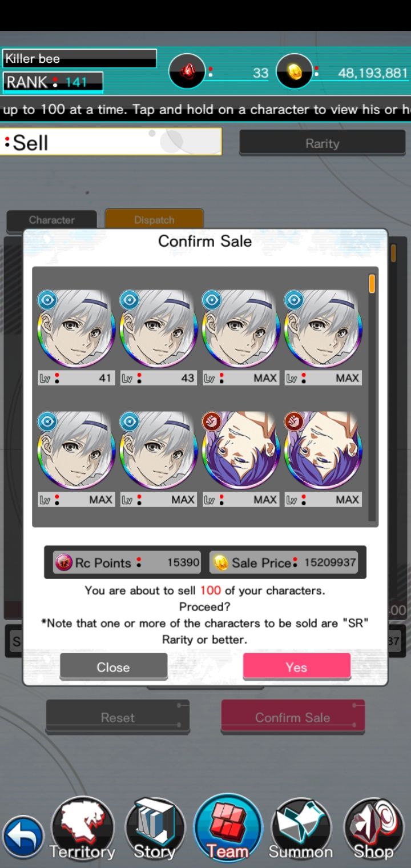Tap the Rc Points icon

[x=63, y=562]
